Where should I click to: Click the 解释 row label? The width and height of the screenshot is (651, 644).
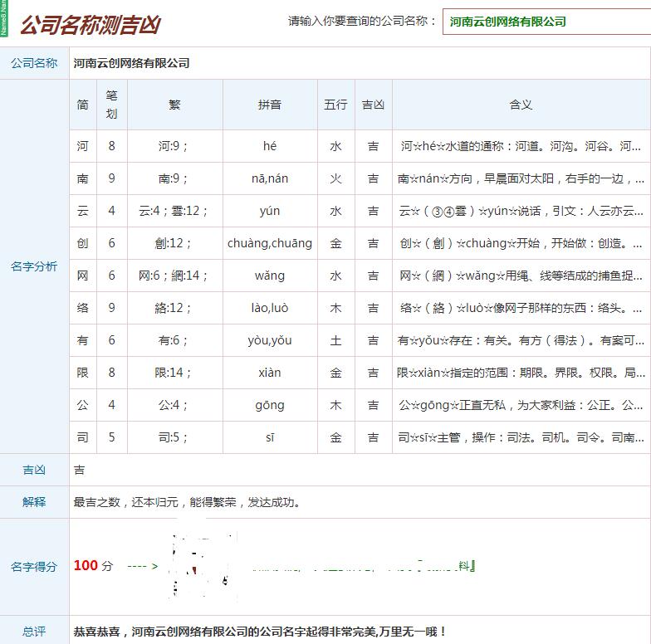tap(34, 502)
